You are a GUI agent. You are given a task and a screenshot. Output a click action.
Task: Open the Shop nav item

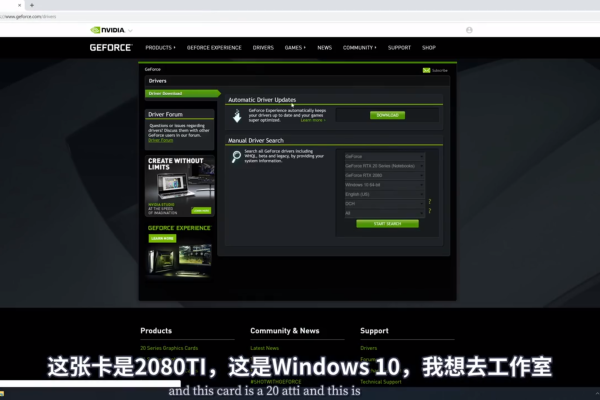[x=429, y=47]
